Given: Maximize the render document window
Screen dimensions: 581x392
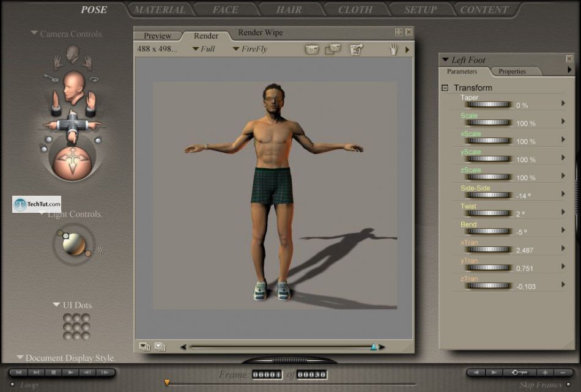Looking at the screenshot, I should click(x=398, y=32).
